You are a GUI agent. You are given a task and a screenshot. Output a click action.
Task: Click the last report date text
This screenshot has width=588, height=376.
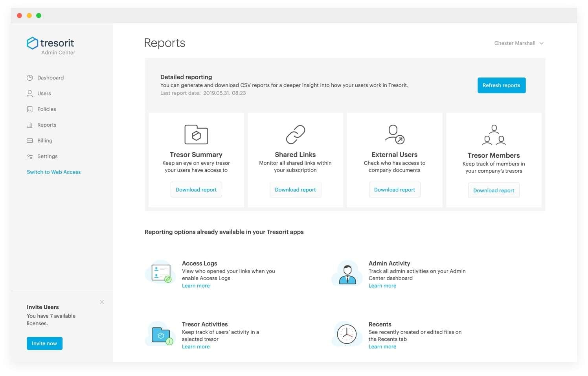click(203, 93)
